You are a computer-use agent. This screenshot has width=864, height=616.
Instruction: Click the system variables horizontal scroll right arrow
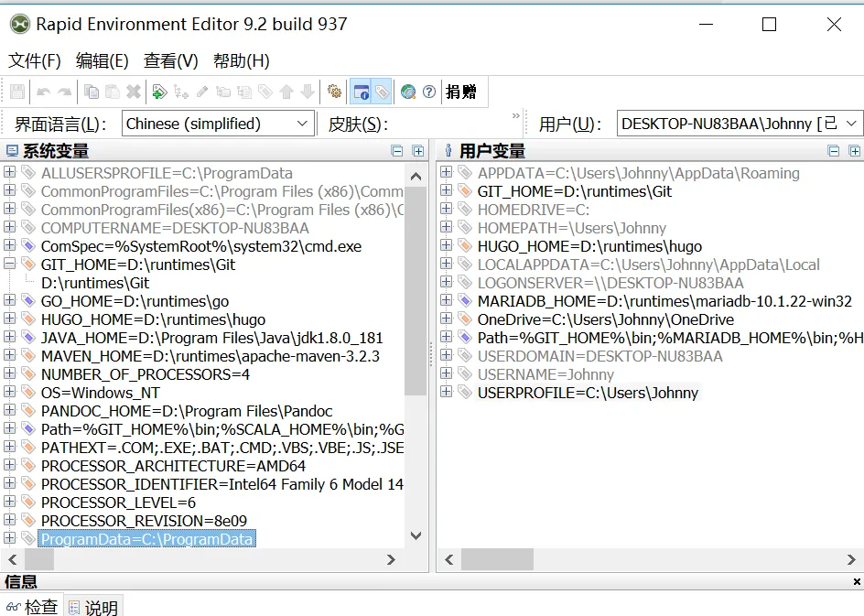click(391, 559)
